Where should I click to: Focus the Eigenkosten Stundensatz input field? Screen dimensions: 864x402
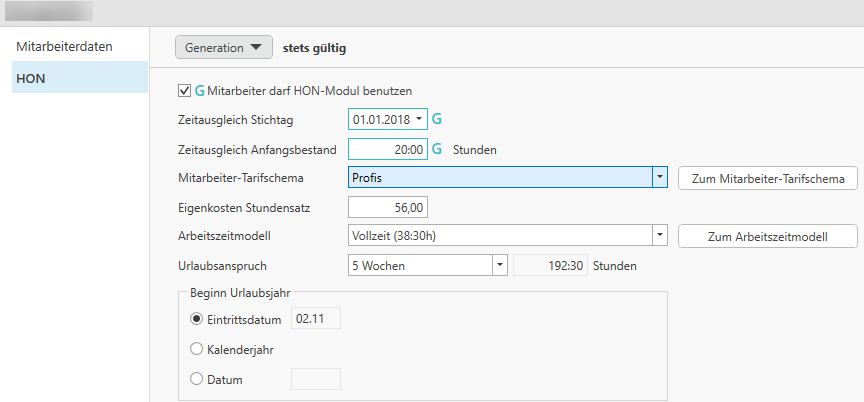[388, 208]
